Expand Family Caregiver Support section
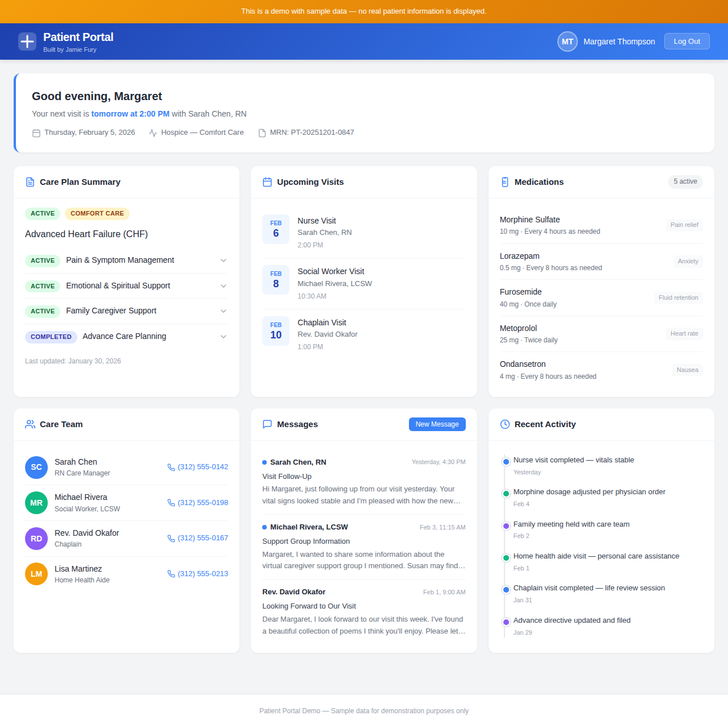Viewport: 728px width, 728px height. pyautogui.click(x=224, y=311)
